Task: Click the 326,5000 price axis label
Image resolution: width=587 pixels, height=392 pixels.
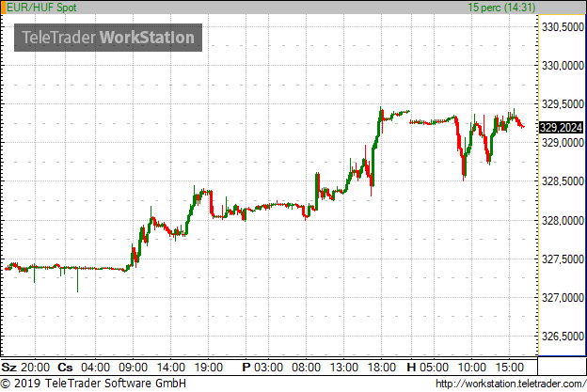Action: point(563,337)
